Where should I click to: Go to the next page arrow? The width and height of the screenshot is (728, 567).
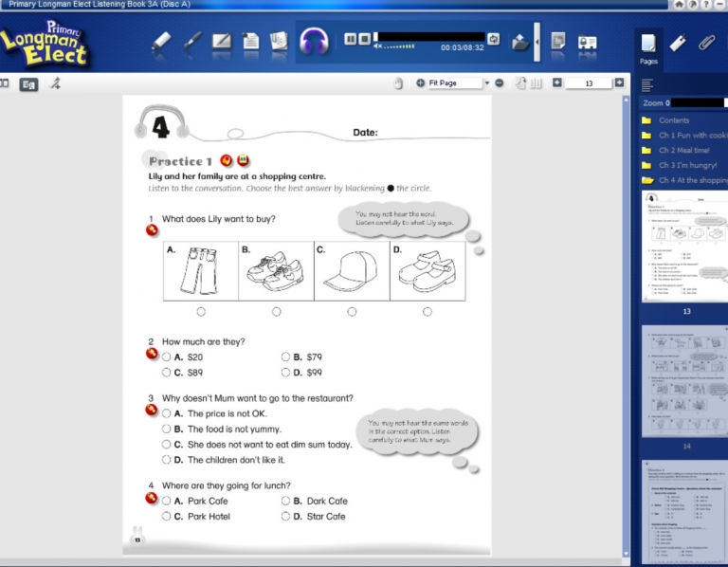pyautogui.click(x=619, y=83)
